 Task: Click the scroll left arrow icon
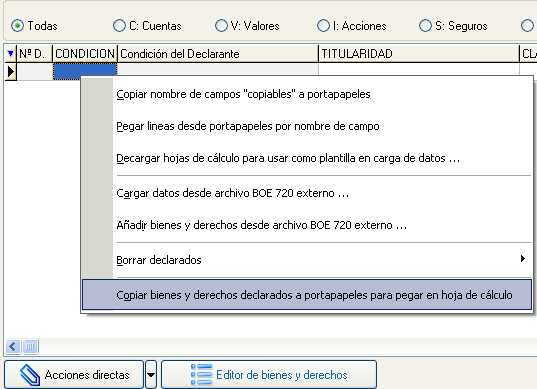point(13,347)
